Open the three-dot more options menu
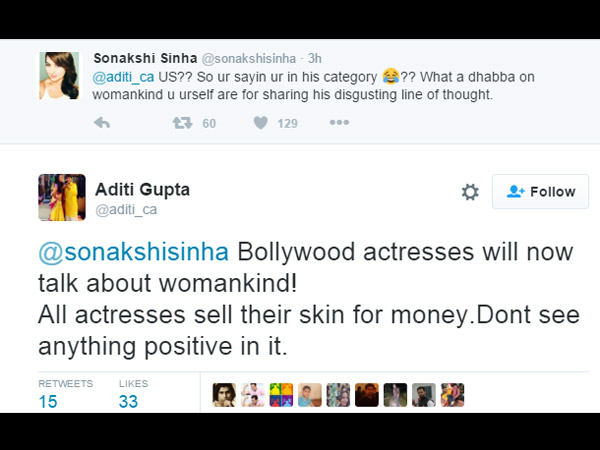 (x=339, y=123)
